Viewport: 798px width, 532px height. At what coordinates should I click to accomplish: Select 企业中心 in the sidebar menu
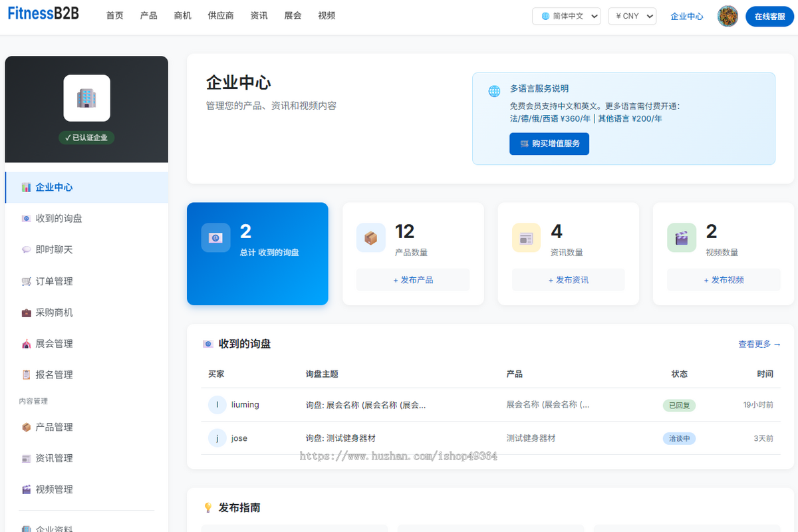86,188
